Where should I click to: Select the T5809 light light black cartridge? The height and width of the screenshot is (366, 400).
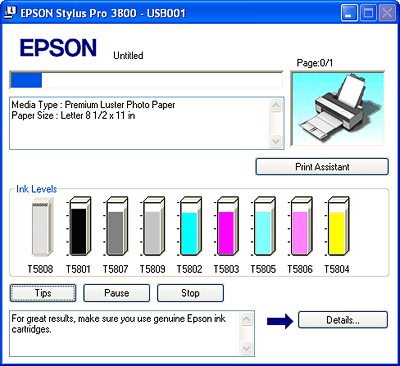153,227
